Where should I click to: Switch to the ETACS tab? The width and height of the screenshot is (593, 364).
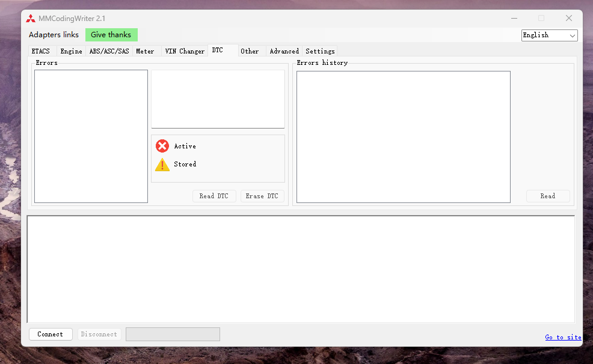tap(41, 51)
